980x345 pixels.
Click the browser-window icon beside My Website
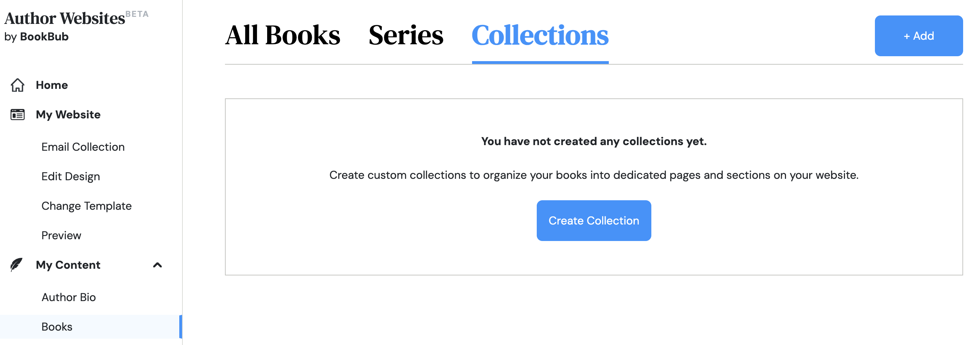(x=17, y=114)
